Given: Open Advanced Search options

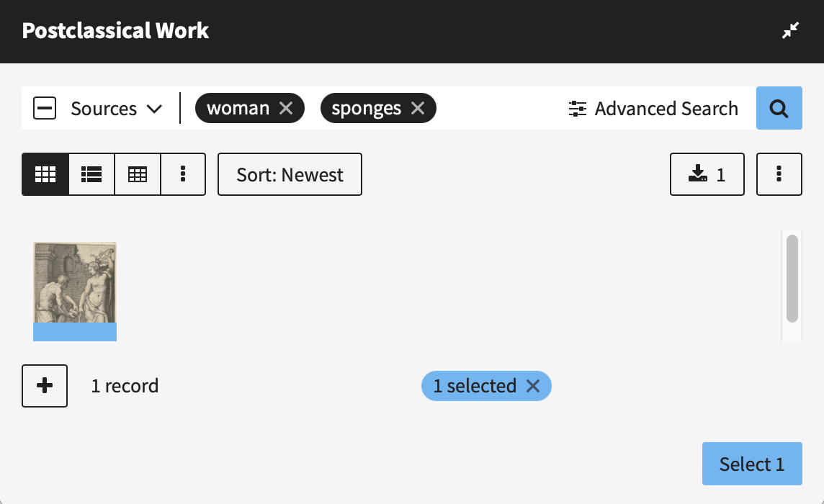Looking at the screenshot, I should click(653, 109).
